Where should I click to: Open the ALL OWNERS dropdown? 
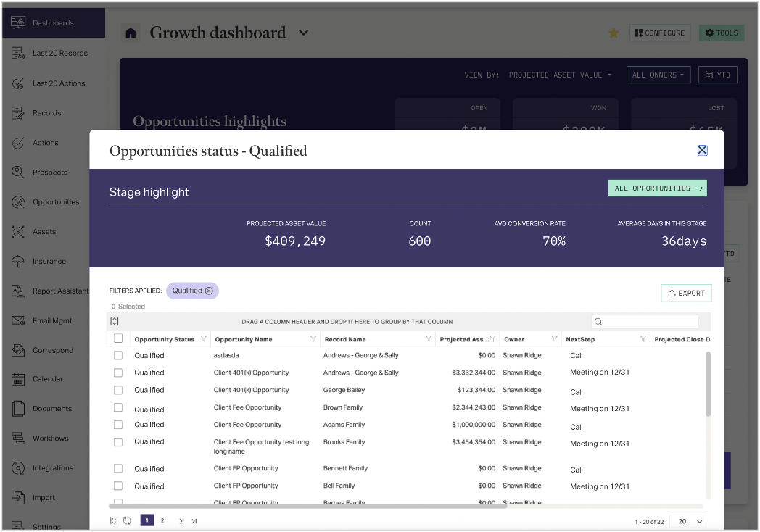pyautogui.click(x=658, y=75)
